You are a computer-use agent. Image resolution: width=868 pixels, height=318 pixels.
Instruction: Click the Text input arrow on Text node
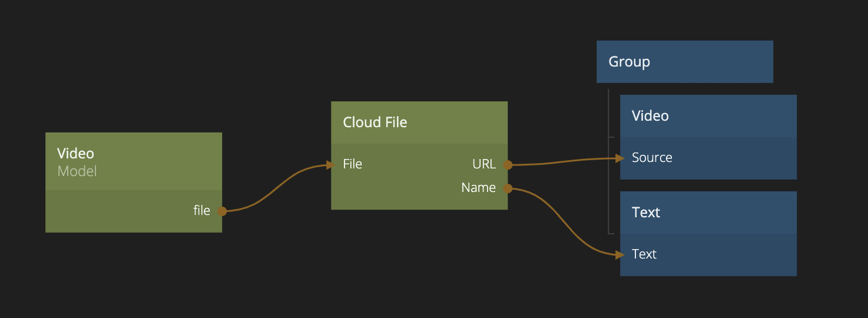tap(619, 254)
